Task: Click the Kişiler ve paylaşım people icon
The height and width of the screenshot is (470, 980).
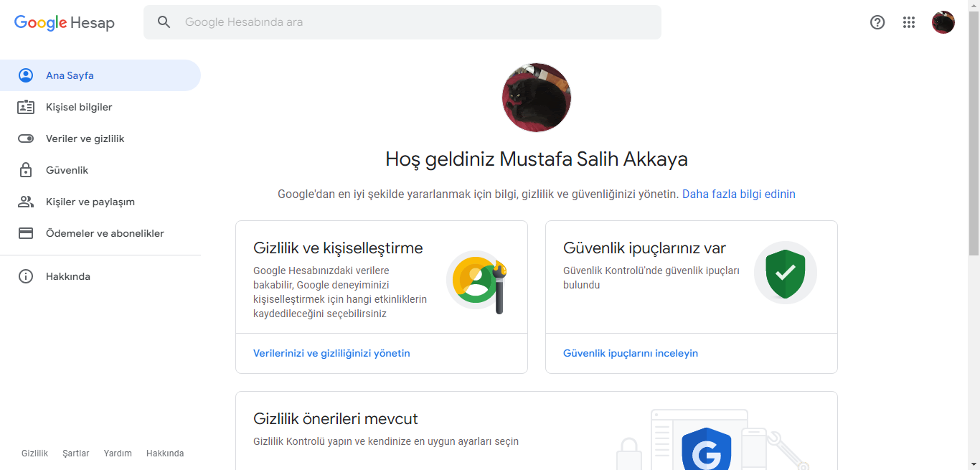Action: (x=26, y=202)
